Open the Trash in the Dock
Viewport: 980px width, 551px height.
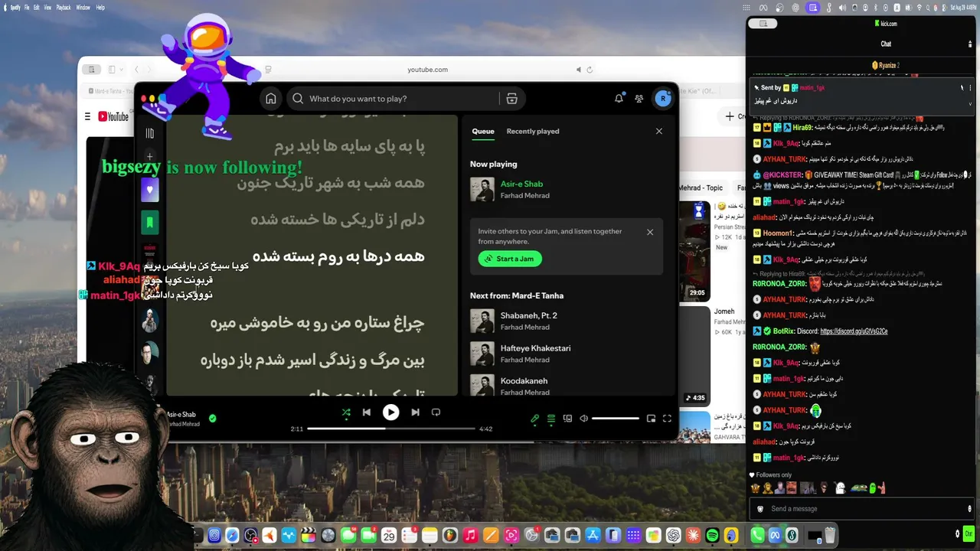[x=830, y=536]
